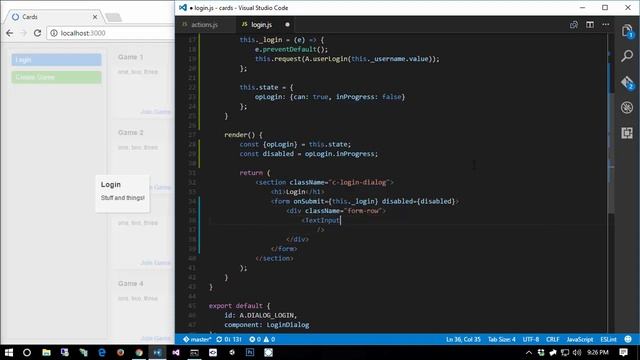Click the green Create Game button
The image size is (640, 360).
(56, 77)
